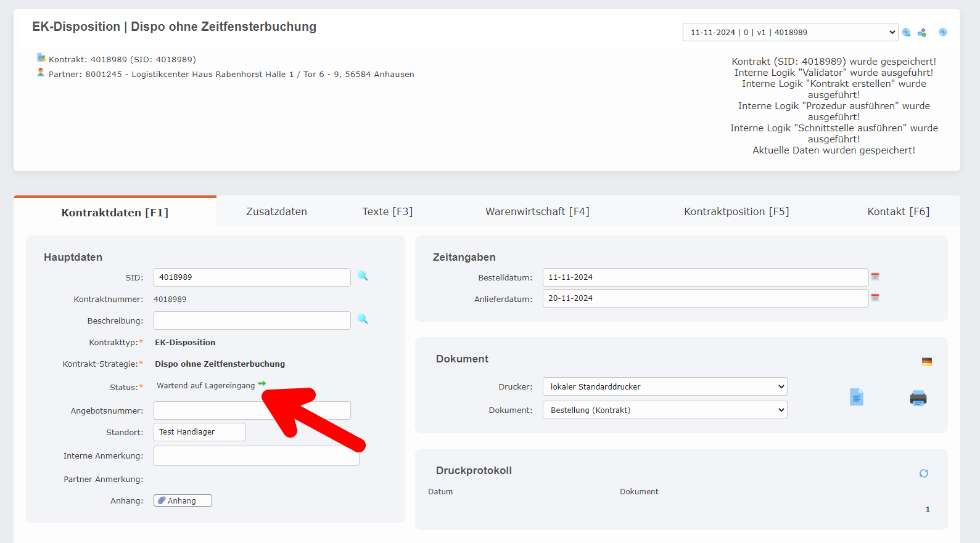Click the blue document preview icon
Screen dimensions: 980x543
tap(857, 397)
